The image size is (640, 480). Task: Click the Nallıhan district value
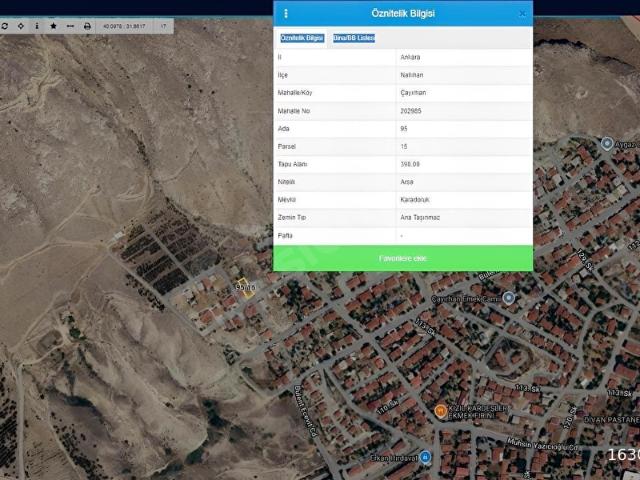(412, 75)
